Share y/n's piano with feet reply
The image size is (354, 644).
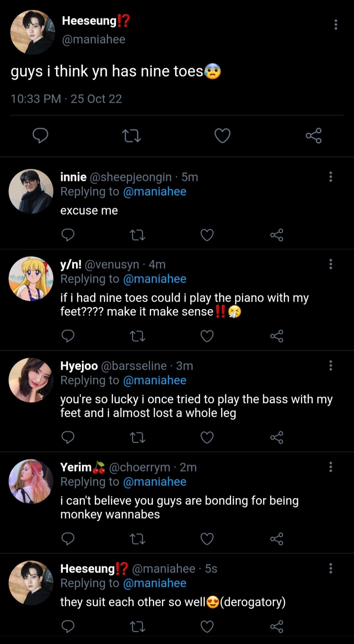coord(276,336)
